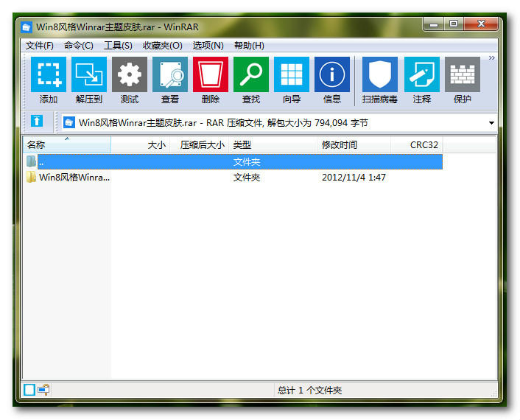The image size is (520, 420).
Task: Open the 收藏夹(O) menu
Action: [x=163, y=46]
